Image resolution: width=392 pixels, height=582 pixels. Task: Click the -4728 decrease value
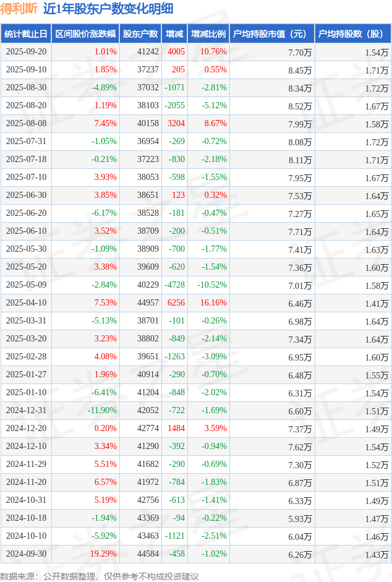tap(175, 285)
